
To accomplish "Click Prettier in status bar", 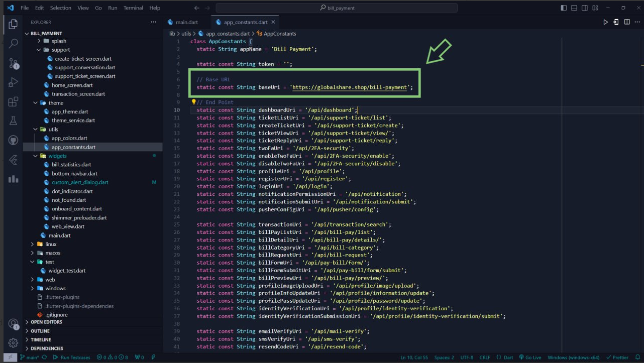I will [x=617, y=357].
